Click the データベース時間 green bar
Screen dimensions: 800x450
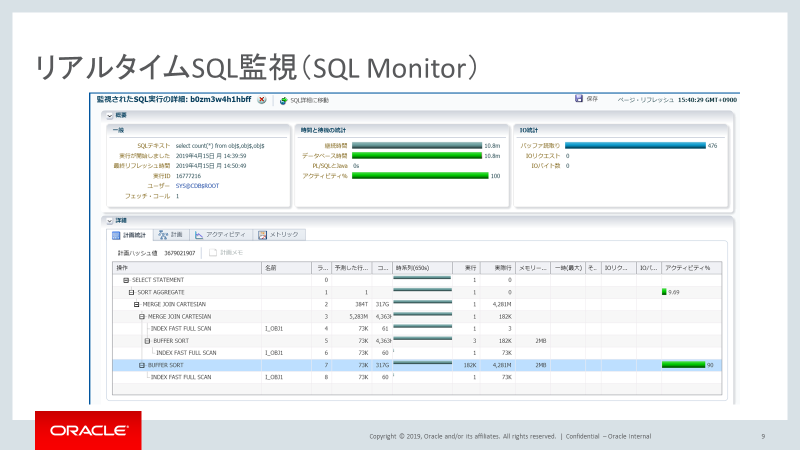click(417, 156)
